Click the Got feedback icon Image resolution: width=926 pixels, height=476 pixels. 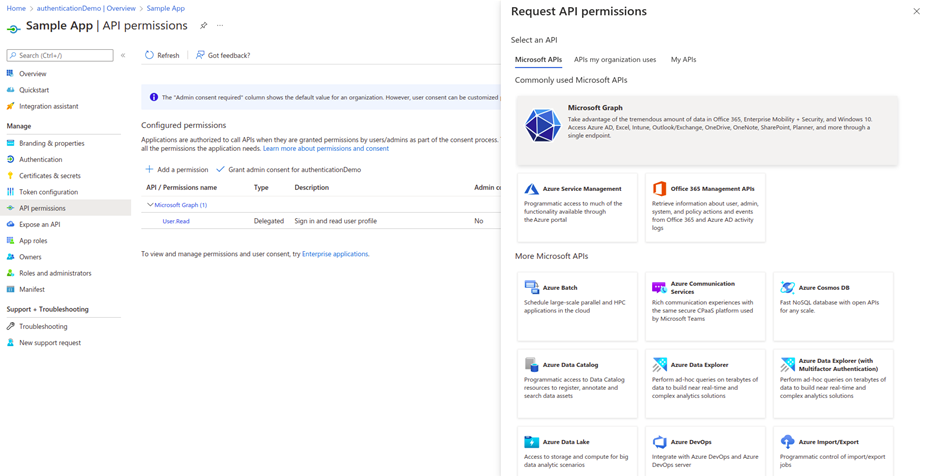(x=200, y=55)
